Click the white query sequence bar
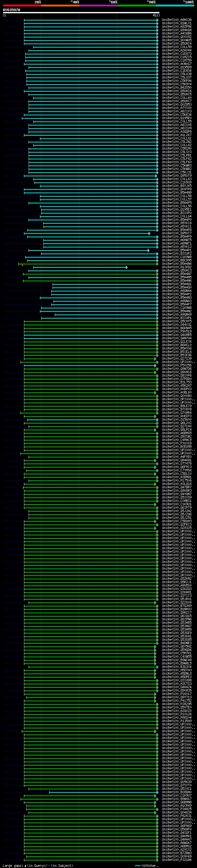This screenshot has height=868, width=197. 81,13
